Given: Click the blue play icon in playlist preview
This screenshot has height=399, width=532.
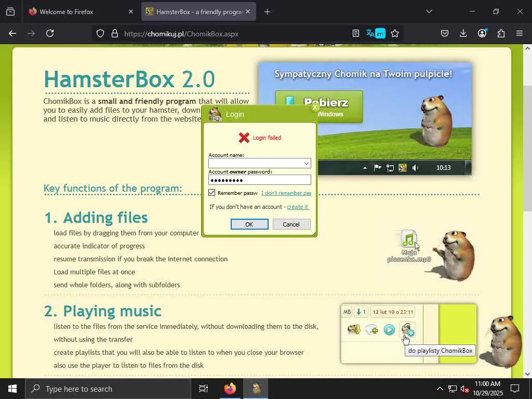Looking at the screenshot, I should click(389, 330).
